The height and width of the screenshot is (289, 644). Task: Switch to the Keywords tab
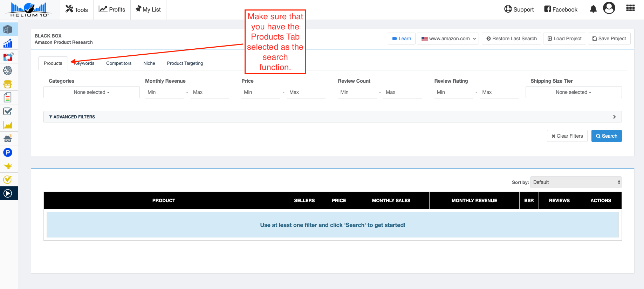[x=84, y=63]
